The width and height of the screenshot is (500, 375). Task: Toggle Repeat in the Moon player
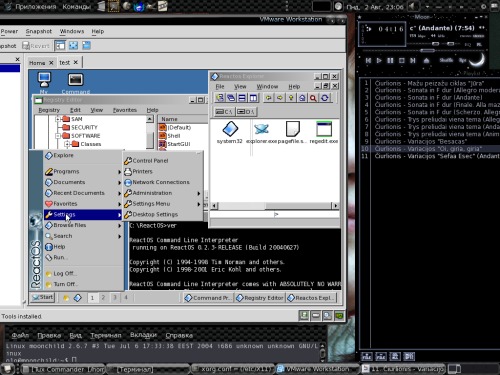point(462,60)
